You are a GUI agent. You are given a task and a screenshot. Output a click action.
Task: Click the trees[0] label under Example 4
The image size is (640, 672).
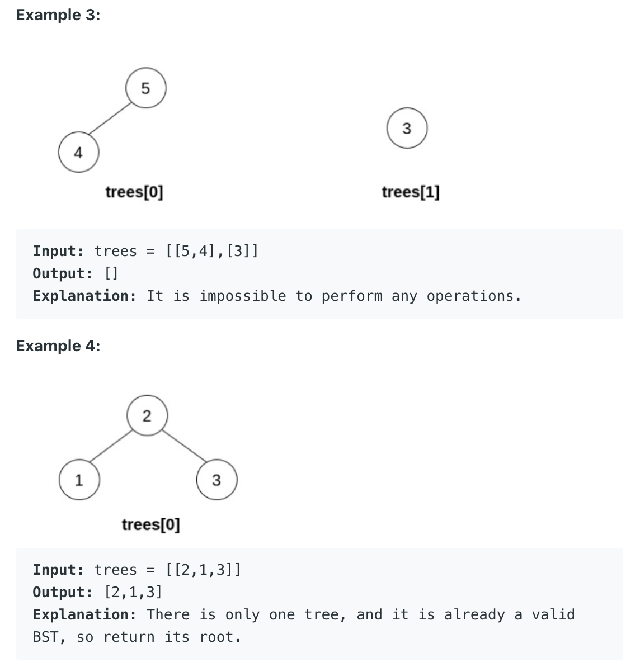[151, 524]
